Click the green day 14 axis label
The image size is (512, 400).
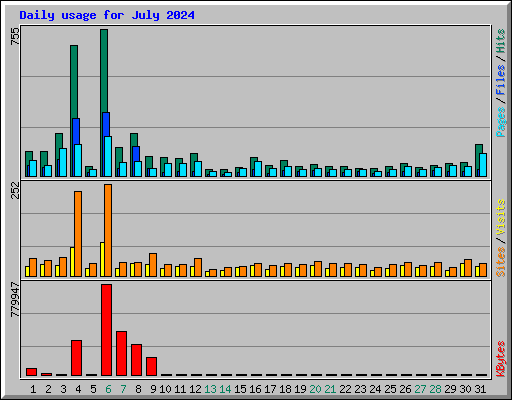225,389
